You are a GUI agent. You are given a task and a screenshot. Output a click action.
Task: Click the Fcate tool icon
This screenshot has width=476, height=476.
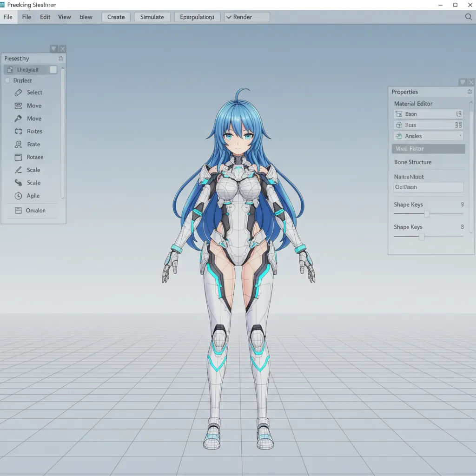click(x=19, y=145)
